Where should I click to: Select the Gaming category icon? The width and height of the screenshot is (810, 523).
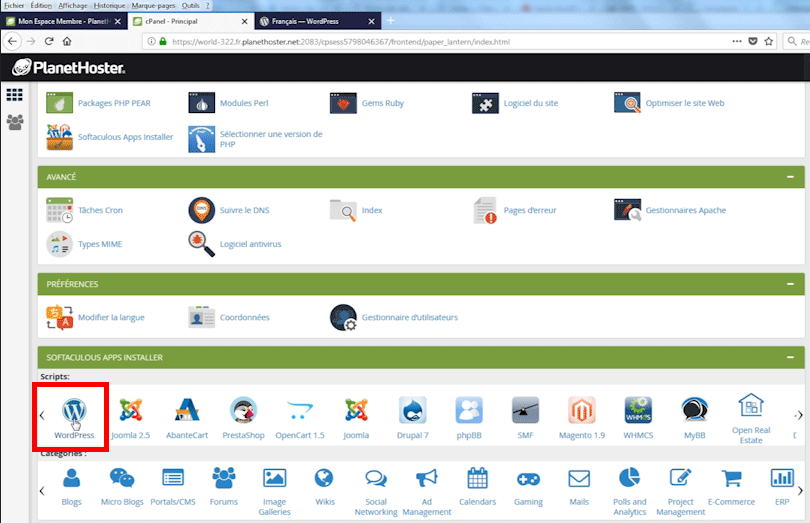coord(528,480)
